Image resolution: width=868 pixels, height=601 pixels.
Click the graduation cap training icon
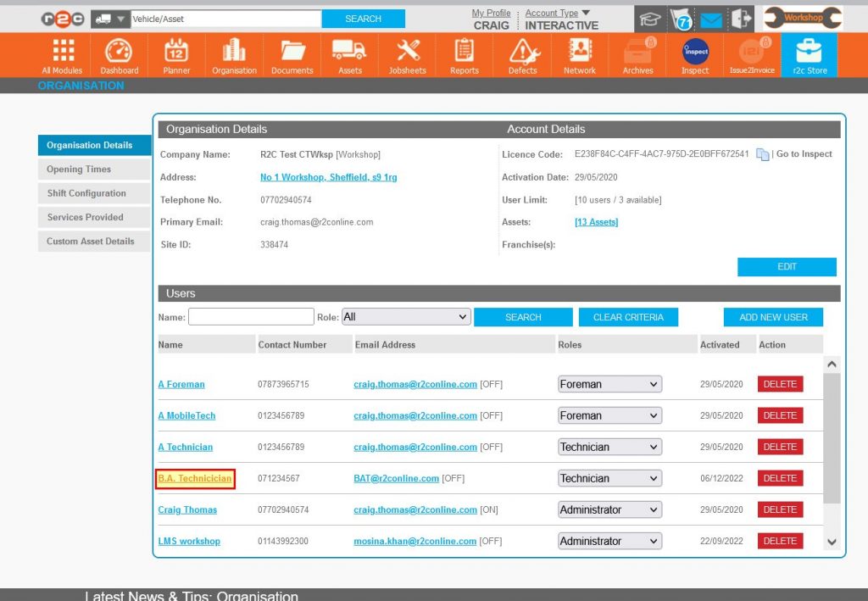649,17
